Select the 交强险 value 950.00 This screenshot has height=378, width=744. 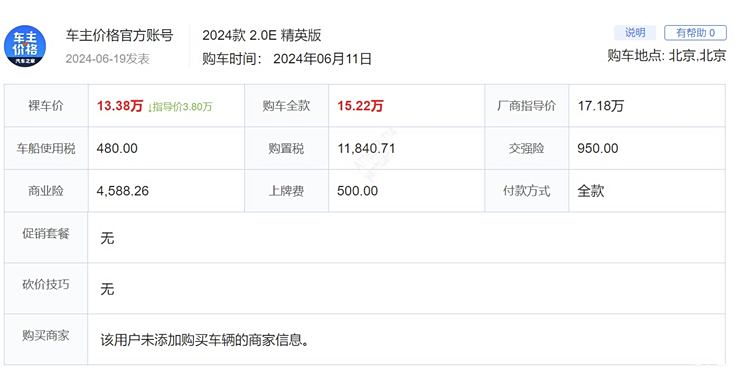(x=598, y=148)
